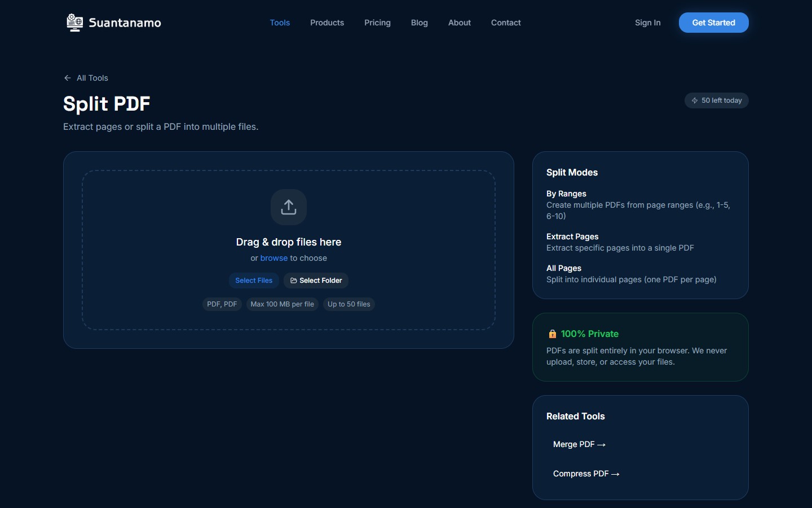This screenshot has height=508, width=812.
Task: Click the Sign In link
Action: [x=647, y=23]
